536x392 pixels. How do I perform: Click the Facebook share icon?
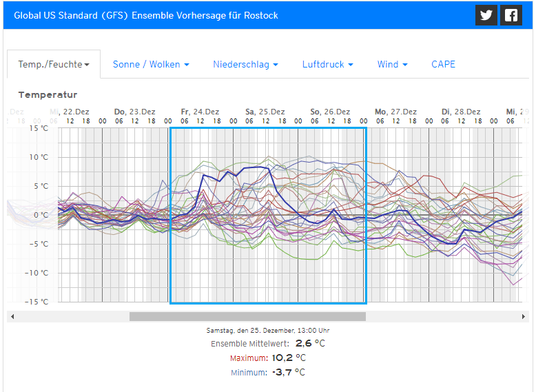tap(511, 15)
